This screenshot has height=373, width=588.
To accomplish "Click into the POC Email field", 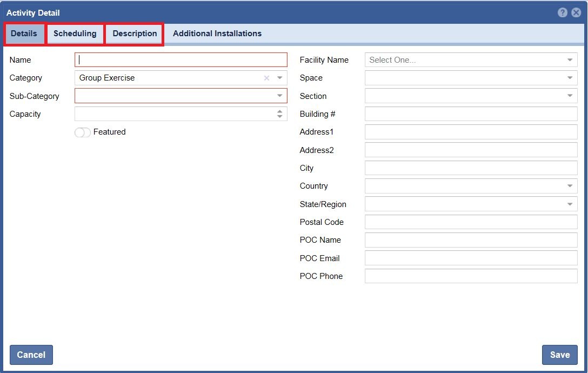I will (471, 258).
